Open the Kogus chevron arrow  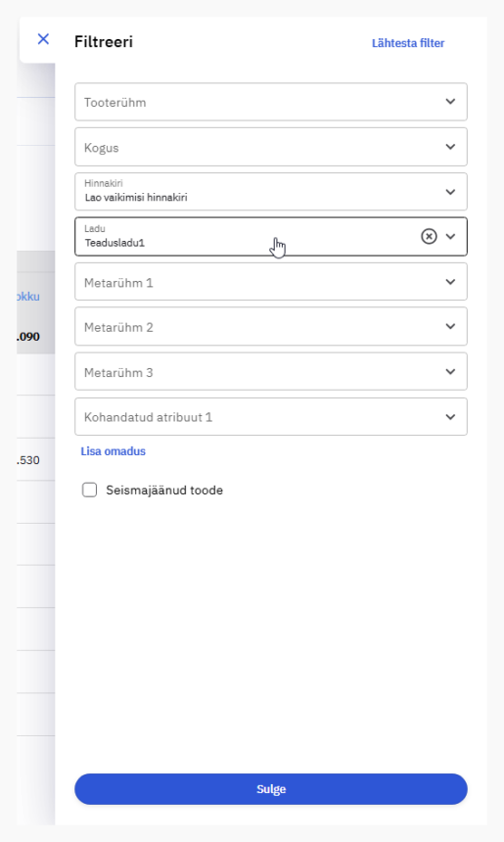[x=450, y=147]
